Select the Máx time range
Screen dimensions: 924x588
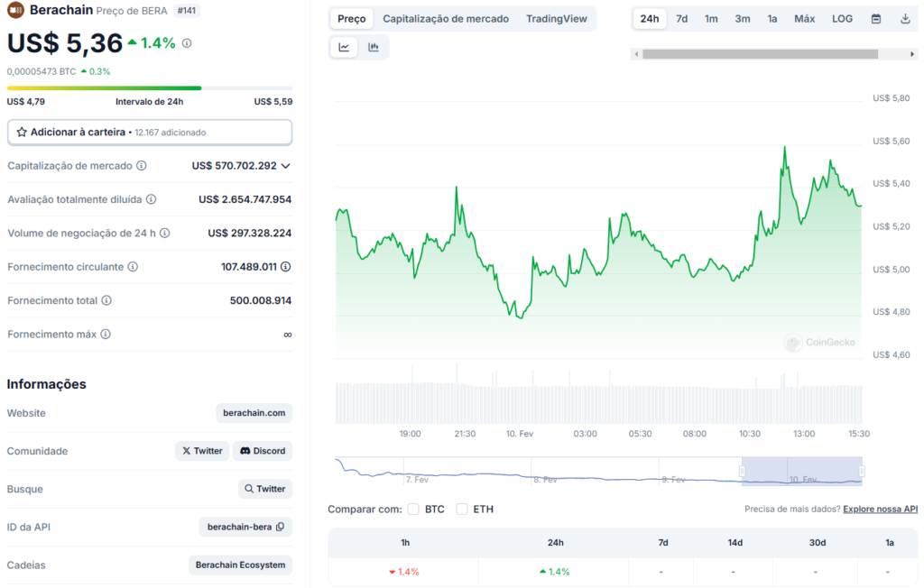tap(804, 19)
